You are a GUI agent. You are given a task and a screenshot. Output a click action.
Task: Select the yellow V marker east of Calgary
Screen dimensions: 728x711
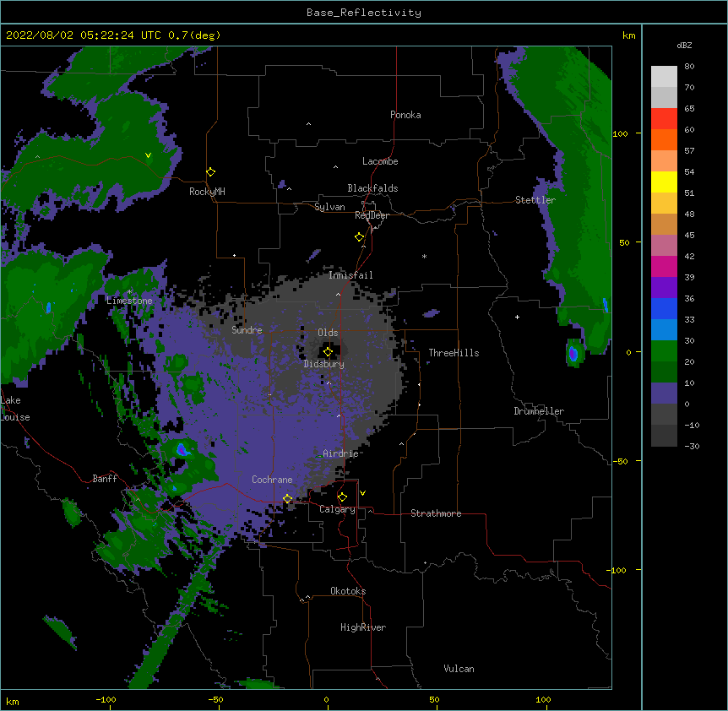tap(362, 493)
